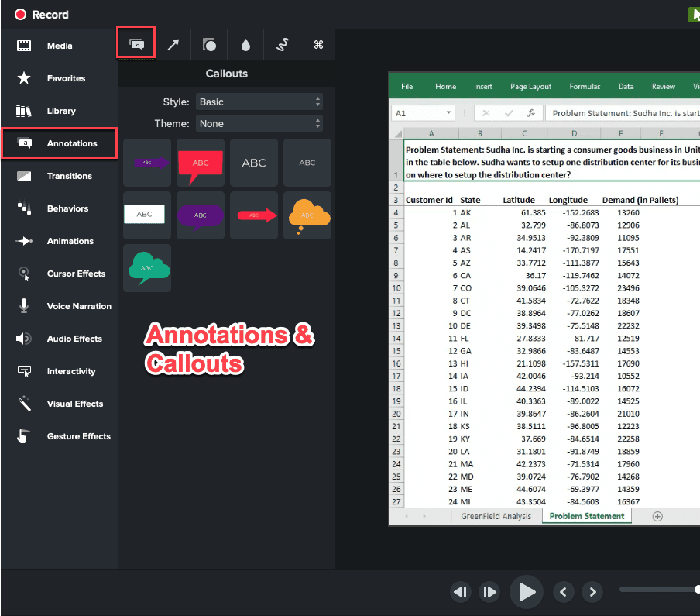Select the Arrows and Lines tab icon
Viewport: 700px width, 616px height.
click(173, 45)
